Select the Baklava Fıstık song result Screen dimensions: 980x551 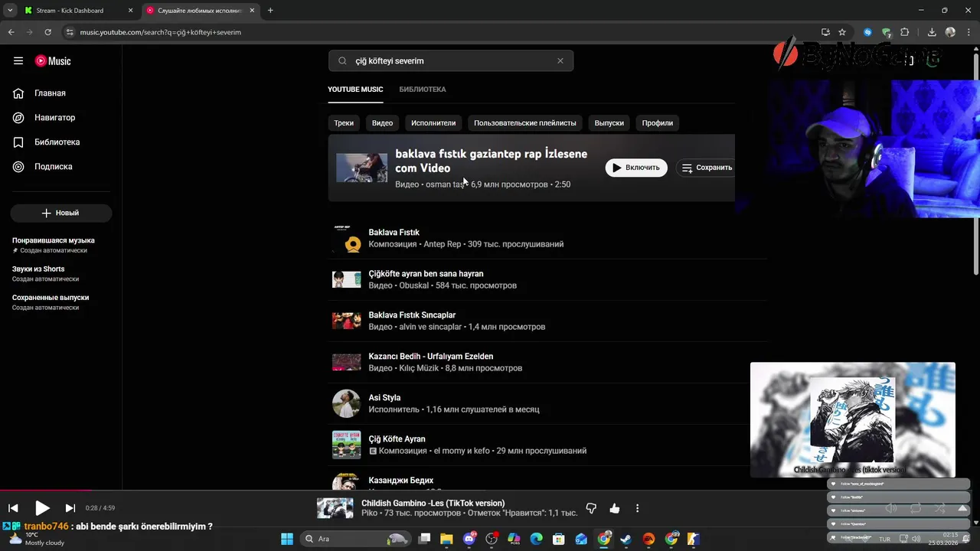pyautogui.click(x=547, y=238)
